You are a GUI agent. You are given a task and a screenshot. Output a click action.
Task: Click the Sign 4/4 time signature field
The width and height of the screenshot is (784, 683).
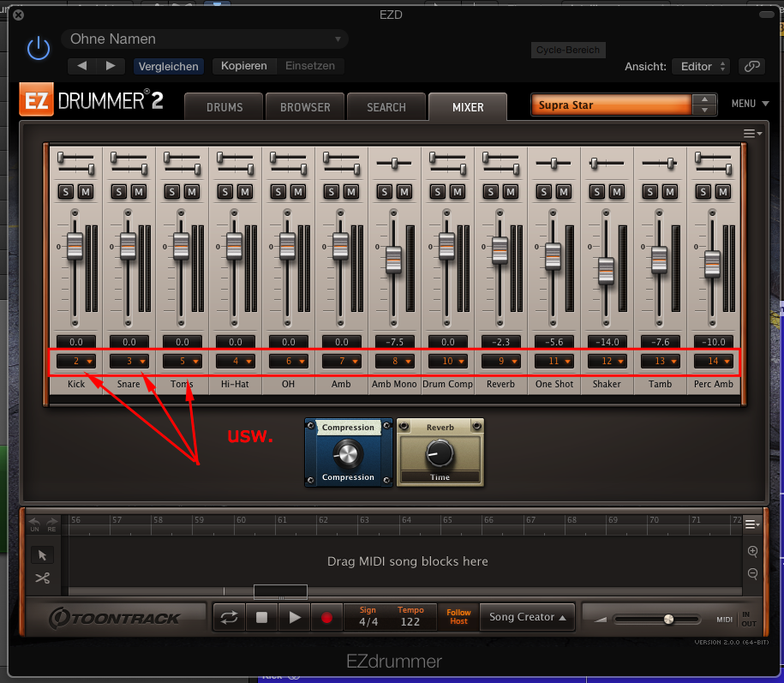coord(368,616)
